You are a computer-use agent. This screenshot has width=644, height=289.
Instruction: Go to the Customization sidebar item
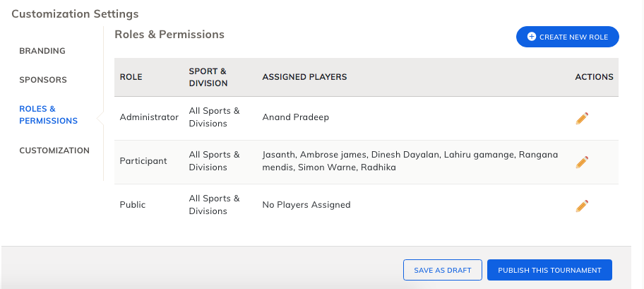[x=54, y=151]
